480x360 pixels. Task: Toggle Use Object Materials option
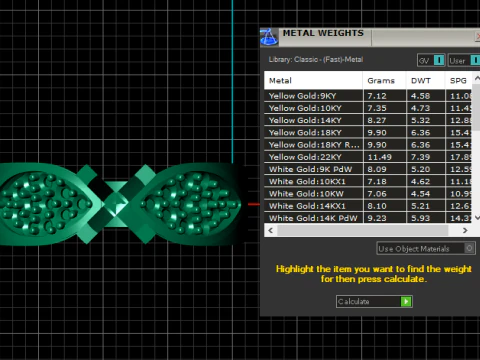[426, 249]
